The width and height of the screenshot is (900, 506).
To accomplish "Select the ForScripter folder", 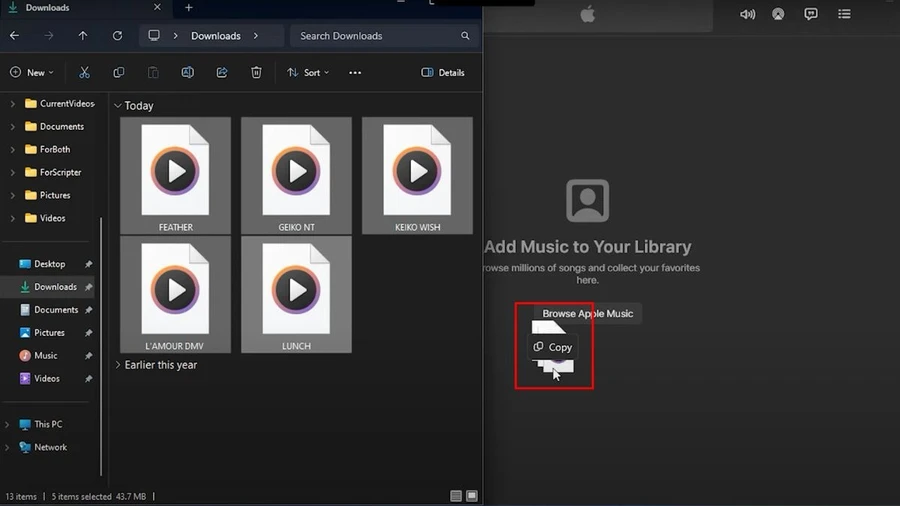I will pyautogui.click(x=60, y=172).
